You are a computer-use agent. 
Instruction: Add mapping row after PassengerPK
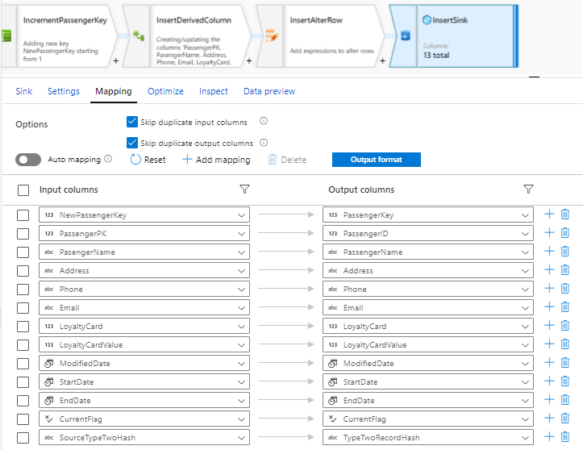click(x=549, y=233)
